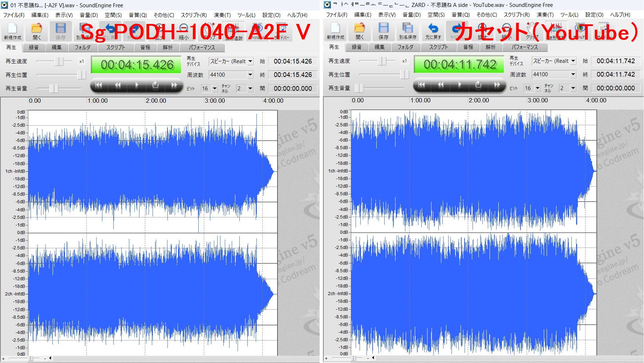Click 開く folder icon in left A2F V window
This screenshot has width=644, height=363.
(x=37, y=31)
